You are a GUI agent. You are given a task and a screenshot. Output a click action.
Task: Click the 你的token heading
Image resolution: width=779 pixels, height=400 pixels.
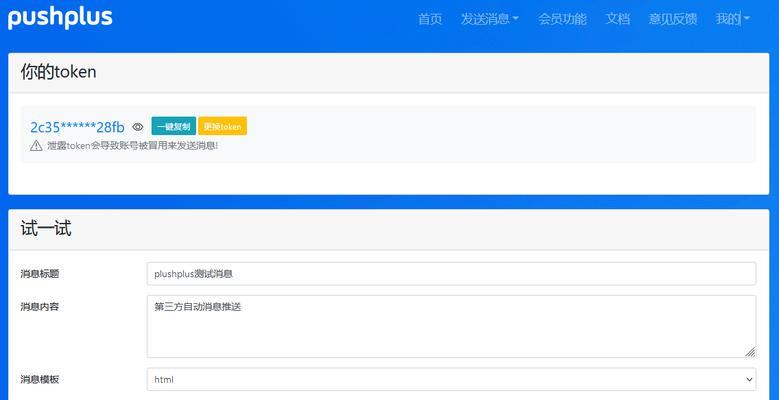pos(58,73)
